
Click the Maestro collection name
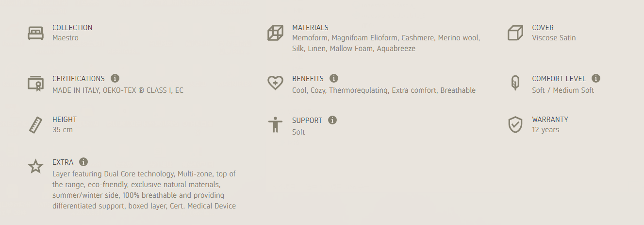pos(66,38)
